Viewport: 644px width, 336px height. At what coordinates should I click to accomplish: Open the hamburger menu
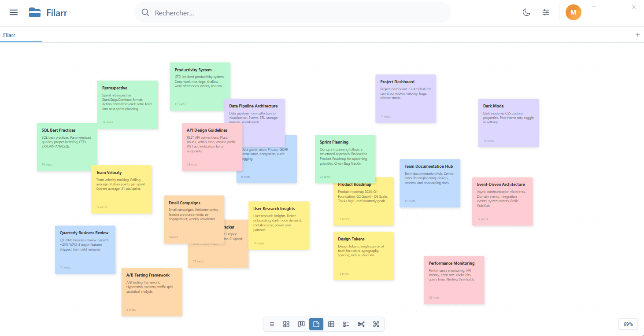pyautogui.click(x=14, y=12)
